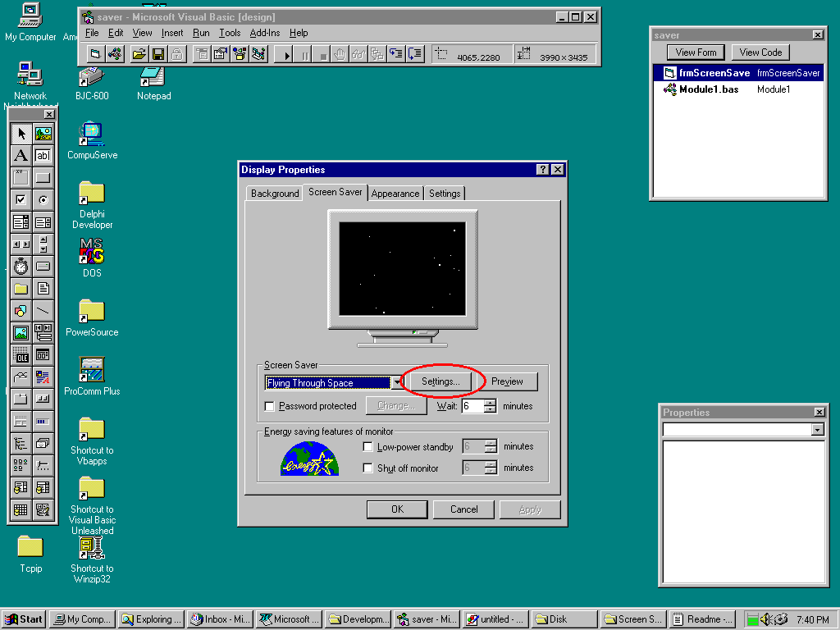Click the Start run button in toolbar

pyautogui.click(x=287, y=55)
